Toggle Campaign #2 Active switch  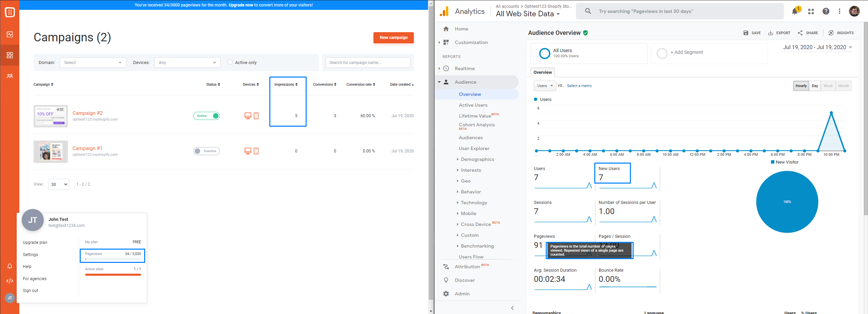point(207,116)
